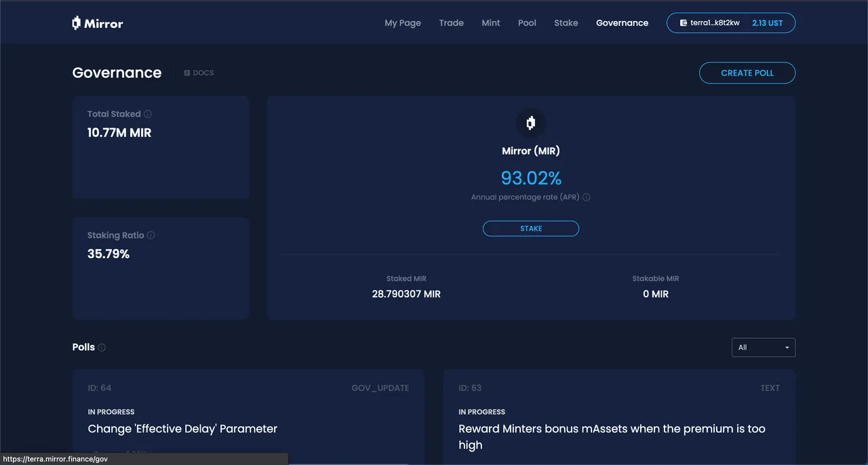Click the info icon next to Total Staked
Viewport: 868px width, 465px height.
point(148,114)
